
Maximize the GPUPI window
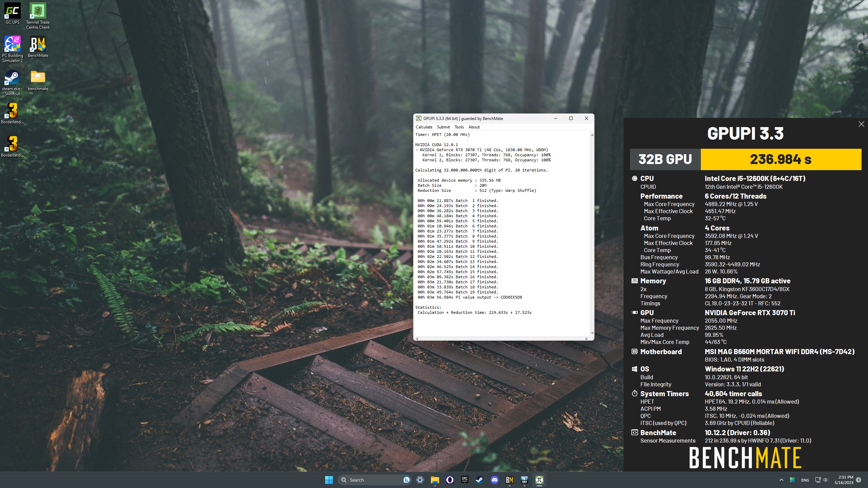click(x=571, y=118)
